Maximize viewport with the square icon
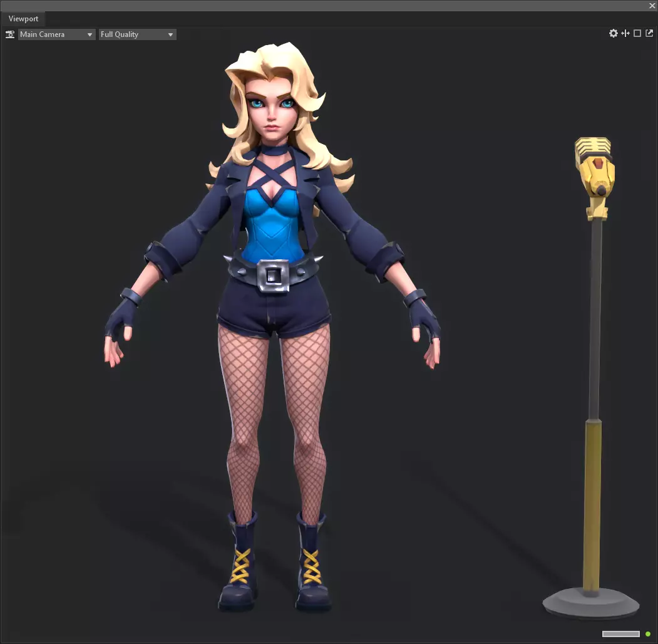Screen dimensions: 658x644 click(x=637, y=33)
